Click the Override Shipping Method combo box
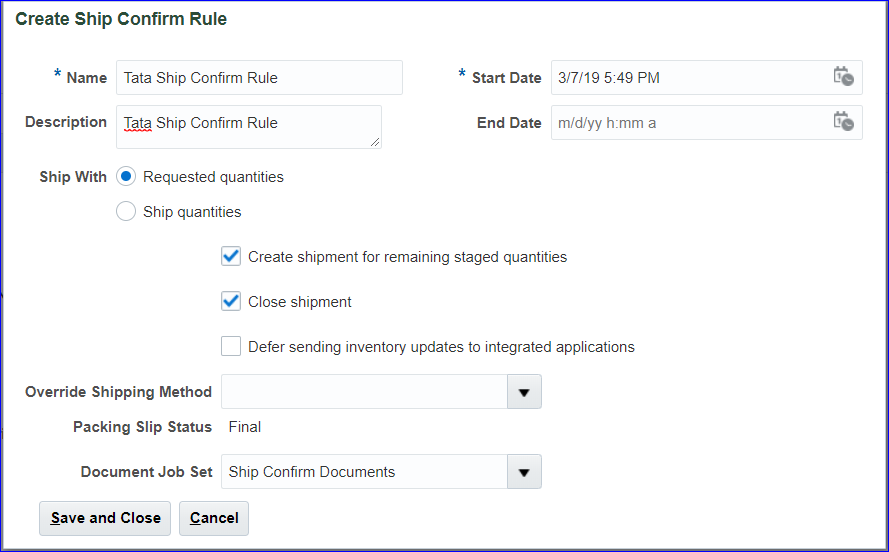889x552 pixels. click(x=364, y=392)
